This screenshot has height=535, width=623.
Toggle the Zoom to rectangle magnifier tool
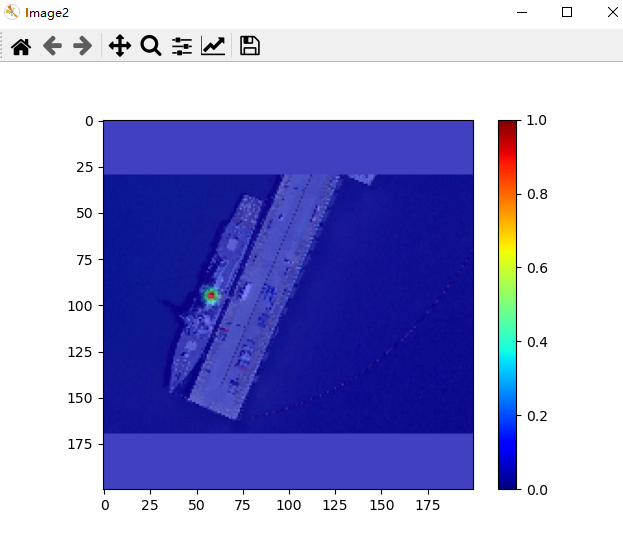point(151,46)
